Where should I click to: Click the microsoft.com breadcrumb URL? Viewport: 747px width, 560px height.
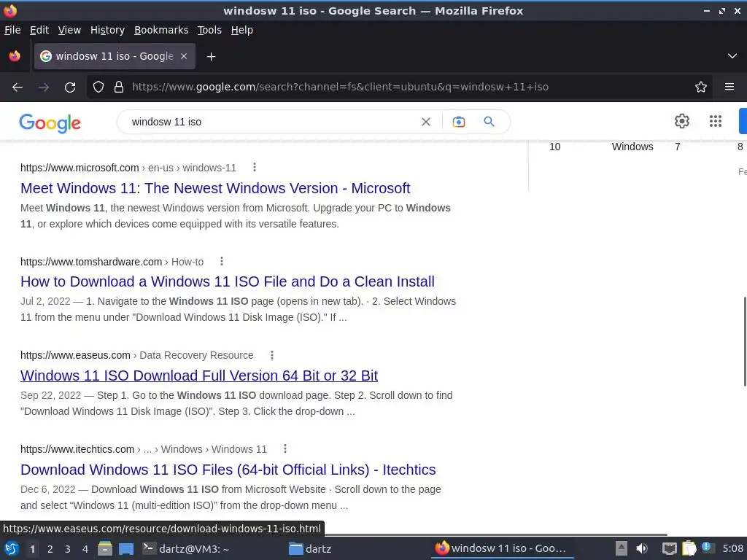[x=128, y=168]
